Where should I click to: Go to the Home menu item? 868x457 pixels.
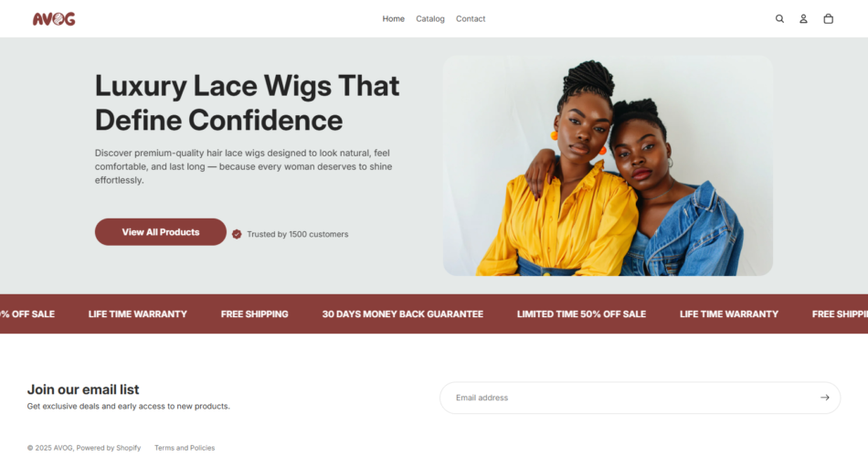pos(393,19)
